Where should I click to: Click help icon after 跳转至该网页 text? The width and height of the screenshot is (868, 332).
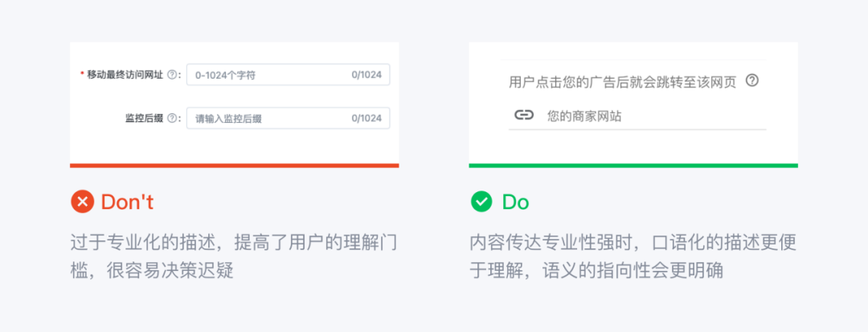[x=752, y=80]
